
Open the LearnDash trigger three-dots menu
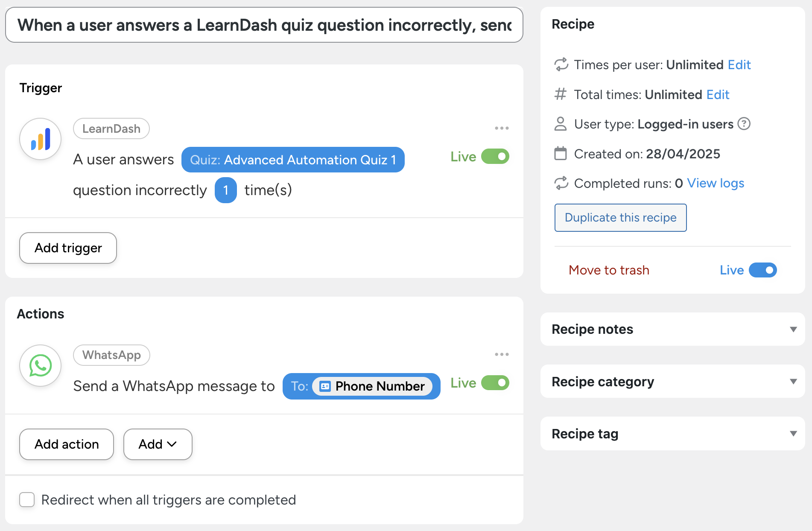pyautogui.click(x=502, y=128)
